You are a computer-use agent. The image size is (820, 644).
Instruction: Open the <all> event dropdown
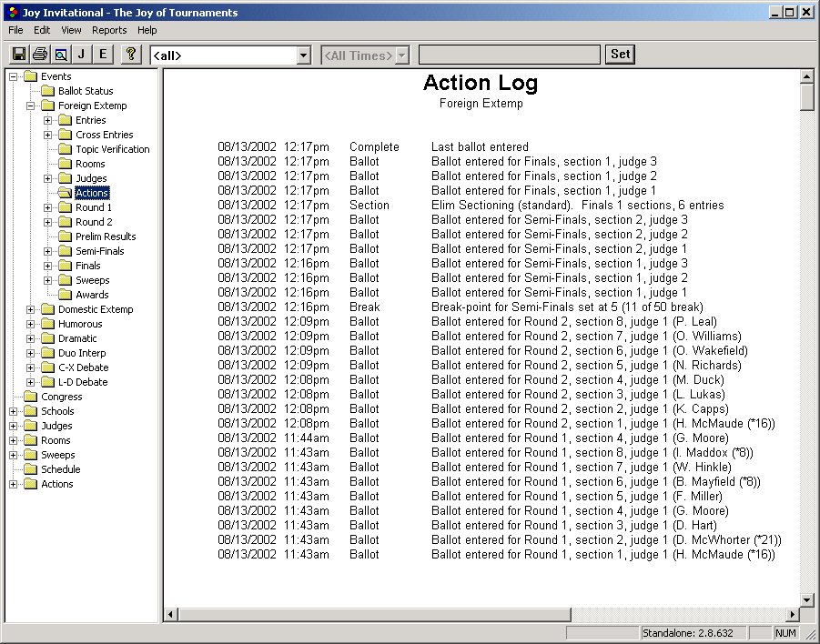click(303, 55)
